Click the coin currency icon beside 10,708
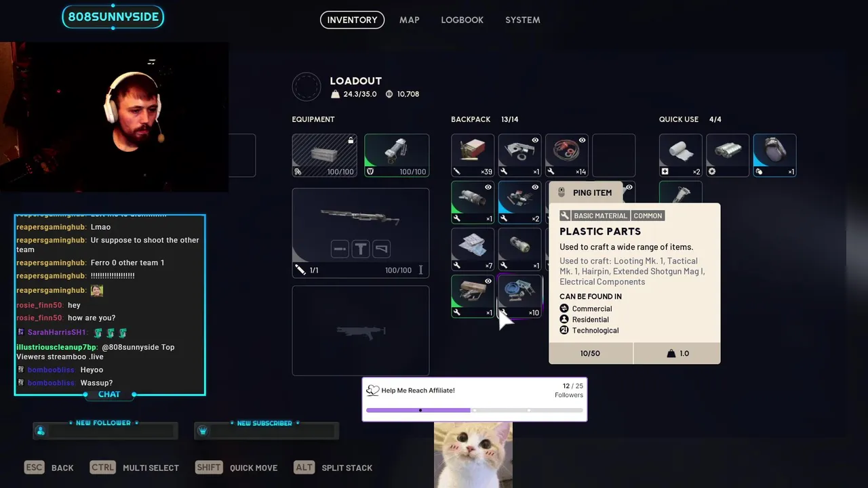The height and width of the screenshot is (488, 868). [389, 94]
